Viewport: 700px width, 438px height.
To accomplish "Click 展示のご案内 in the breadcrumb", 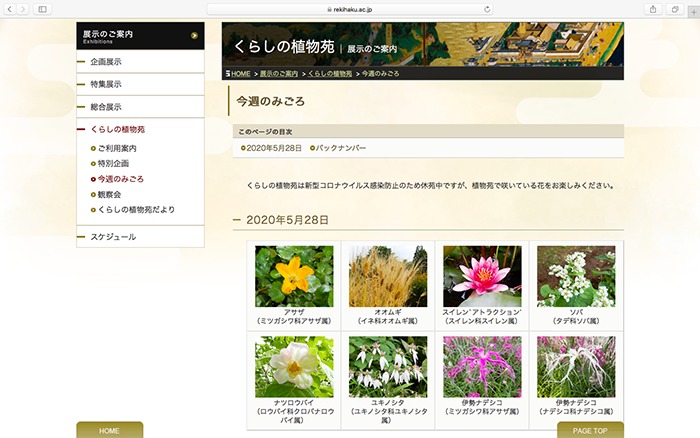I will (279, 74).
